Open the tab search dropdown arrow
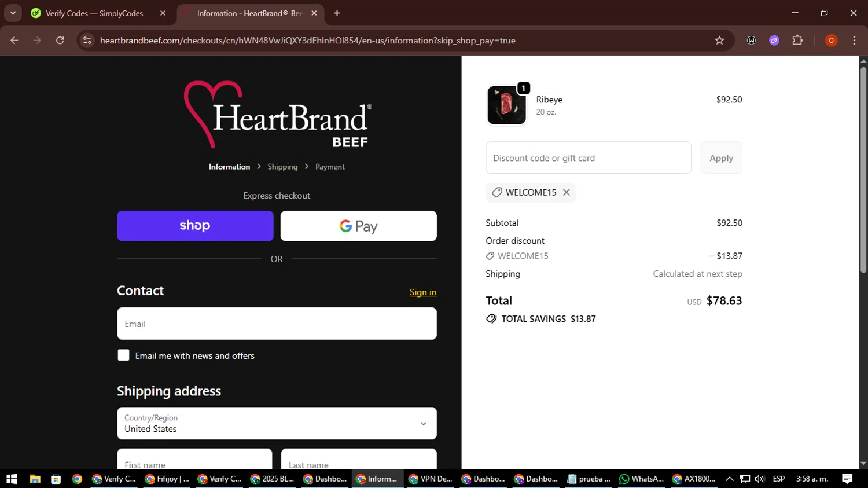Image resolution: width=868 pixels, height=488 pixels. pos(13,13)
